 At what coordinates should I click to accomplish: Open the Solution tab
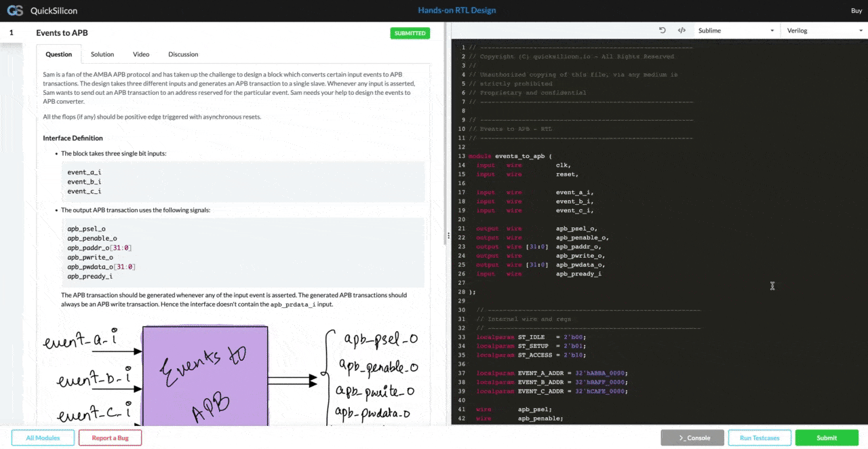(102, 54)
